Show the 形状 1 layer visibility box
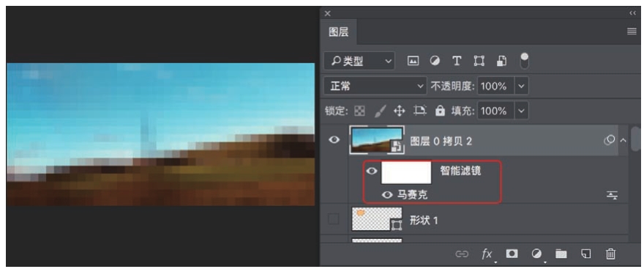Viewport: 644px width, 269px height. pyautogui.click(x=334, y=219)
